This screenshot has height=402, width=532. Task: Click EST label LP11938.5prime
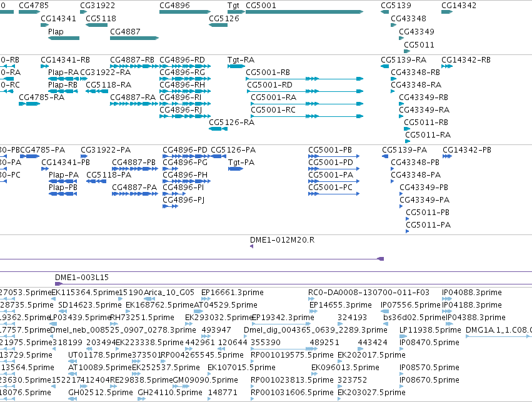[x=430, y=330]
